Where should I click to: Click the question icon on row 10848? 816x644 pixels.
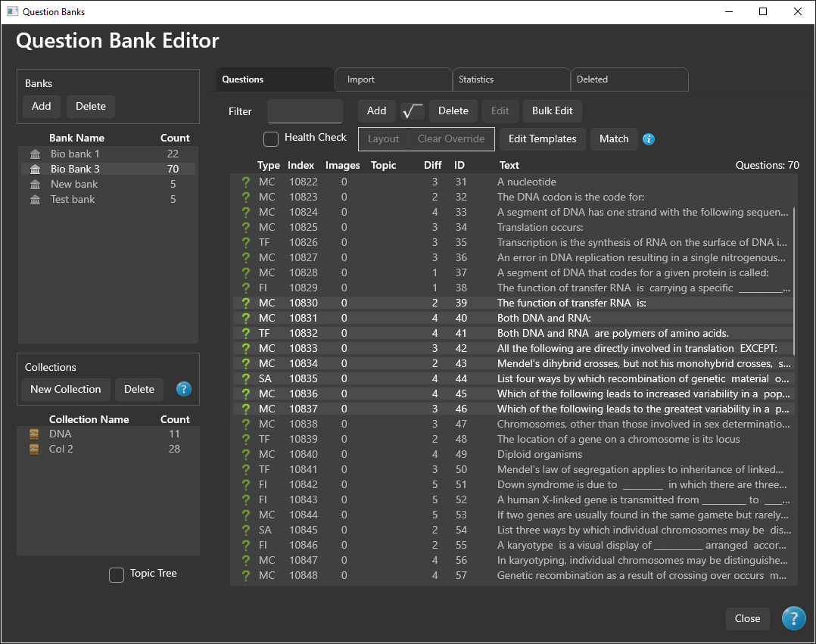click(x=245, y=575)
